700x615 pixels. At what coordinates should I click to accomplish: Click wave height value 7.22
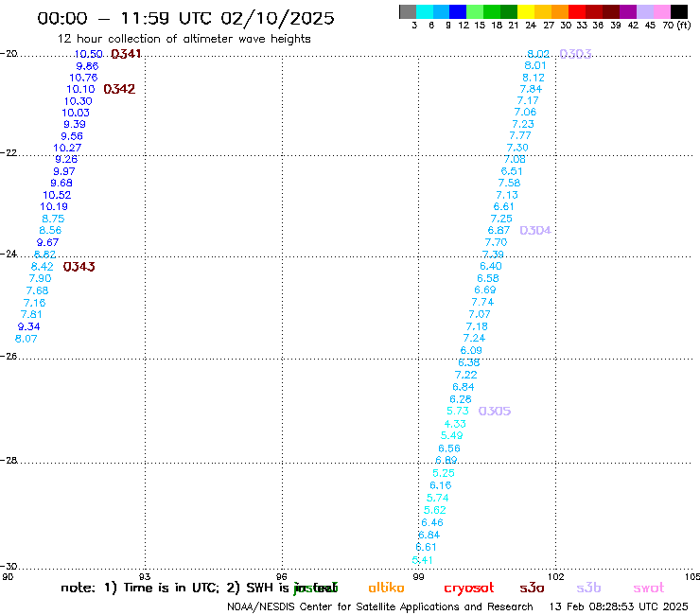coord(466,376)
